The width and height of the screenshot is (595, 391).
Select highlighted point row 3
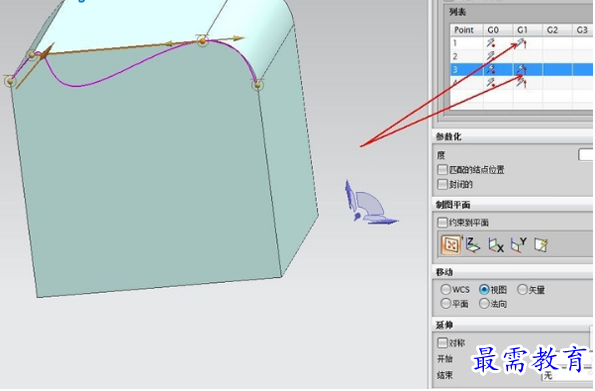521,69
